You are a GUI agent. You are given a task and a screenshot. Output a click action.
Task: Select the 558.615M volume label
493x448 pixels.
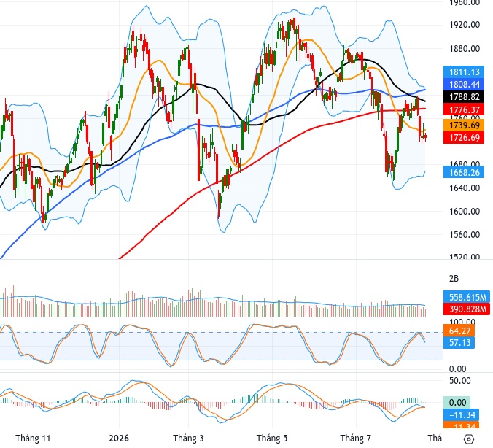click(467, 297)
